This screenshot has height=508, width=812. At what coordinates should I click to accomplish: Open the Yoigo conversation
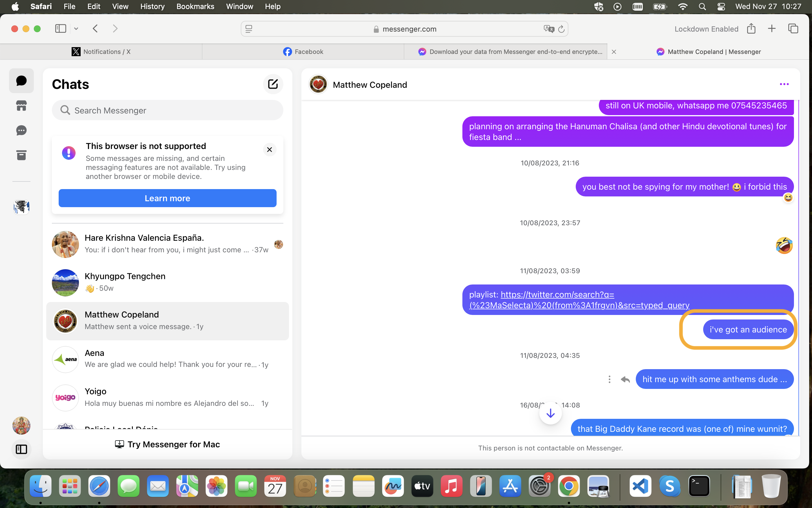(167, 398)
